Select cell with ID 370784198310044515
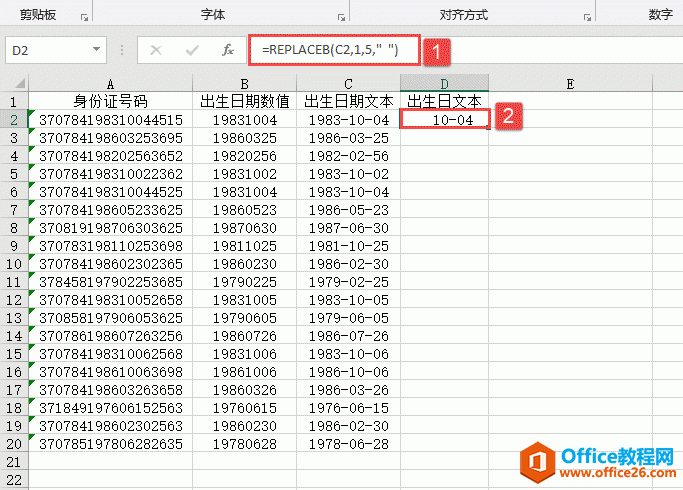 click(111, 120)
